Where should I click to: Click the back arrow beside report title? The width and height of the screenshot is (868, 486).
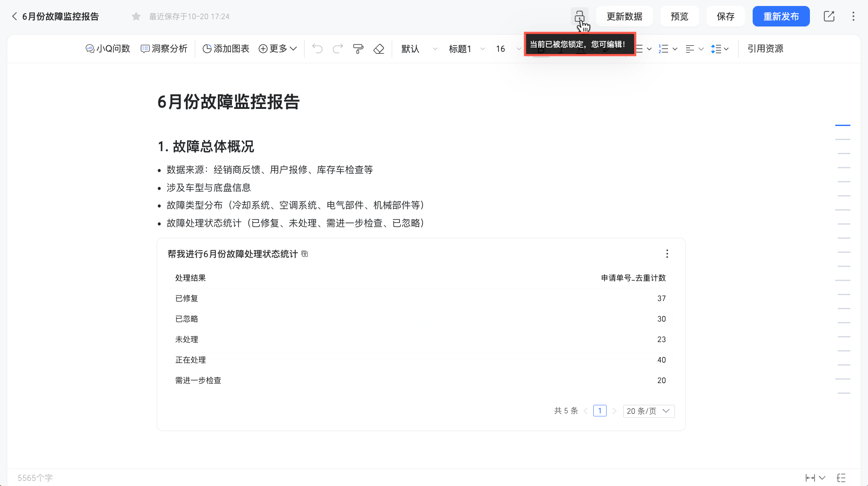(x=14, y=17)
